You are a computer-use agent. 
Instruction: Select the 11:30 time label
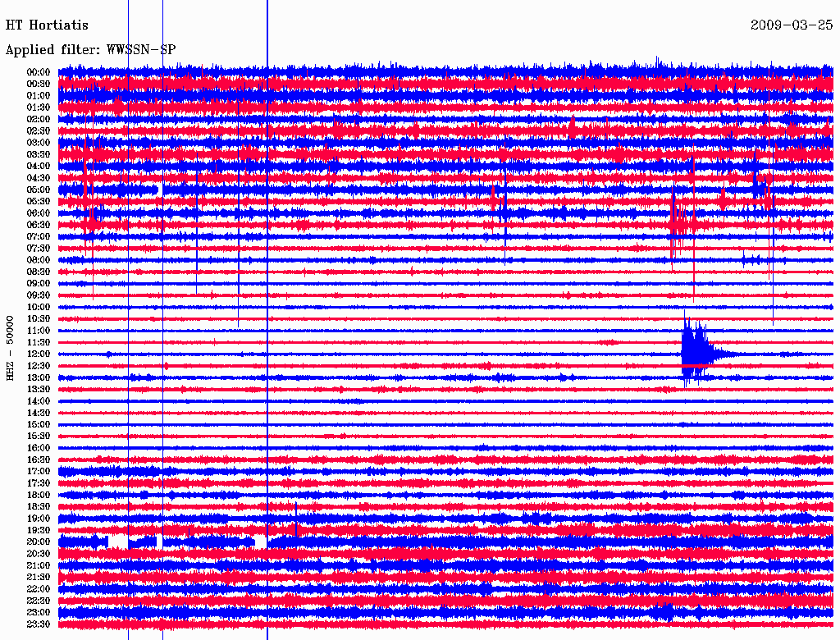[x=39, y=342]
